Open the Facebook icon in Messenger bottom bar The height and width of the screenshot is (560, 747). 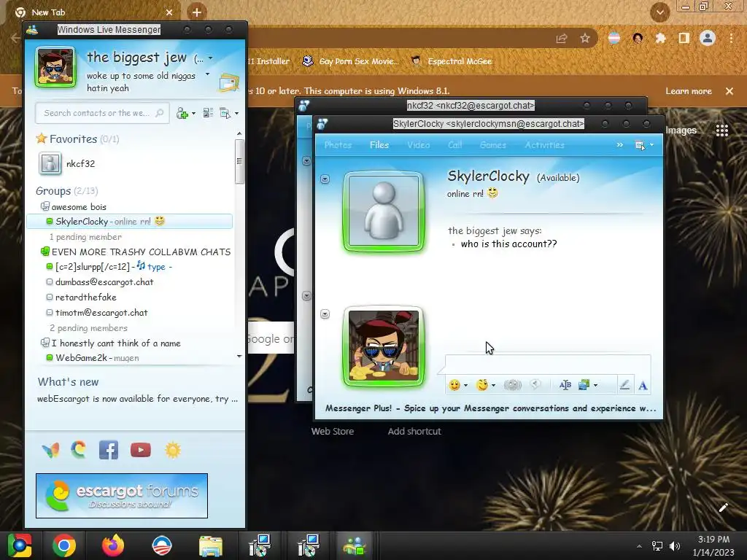pyautogui.click(x=109, y=450)
